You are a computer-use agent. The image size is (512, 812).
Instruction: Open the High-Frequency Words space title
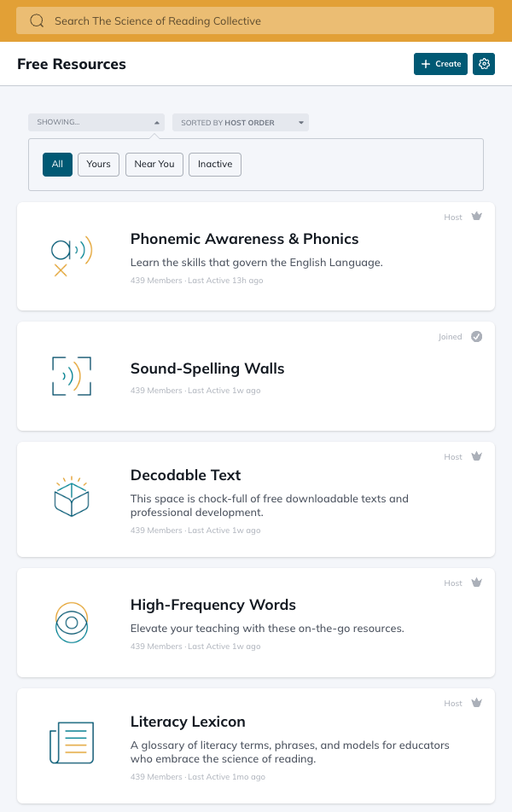coord(213,605)
